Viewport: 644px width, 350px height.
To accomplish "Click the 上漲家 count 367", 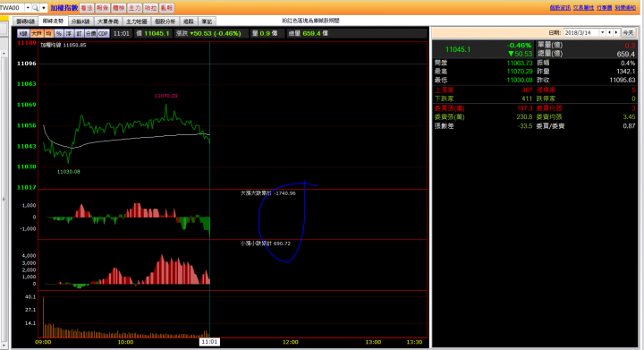I will 527,90.
